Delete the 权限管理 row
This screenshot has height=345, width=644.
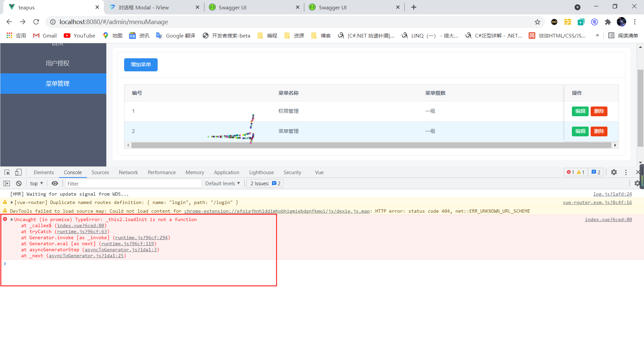click(x=599, y=111)
